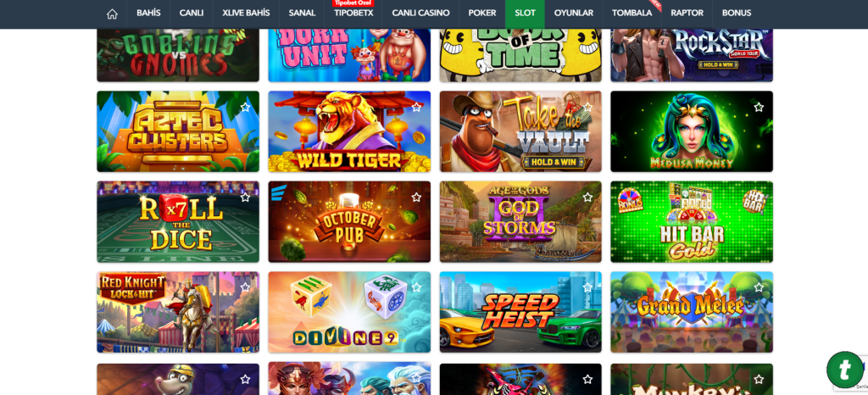This screenshot has height=395, width=868.
Task: Switch to the POKER section
Action: 482,14
